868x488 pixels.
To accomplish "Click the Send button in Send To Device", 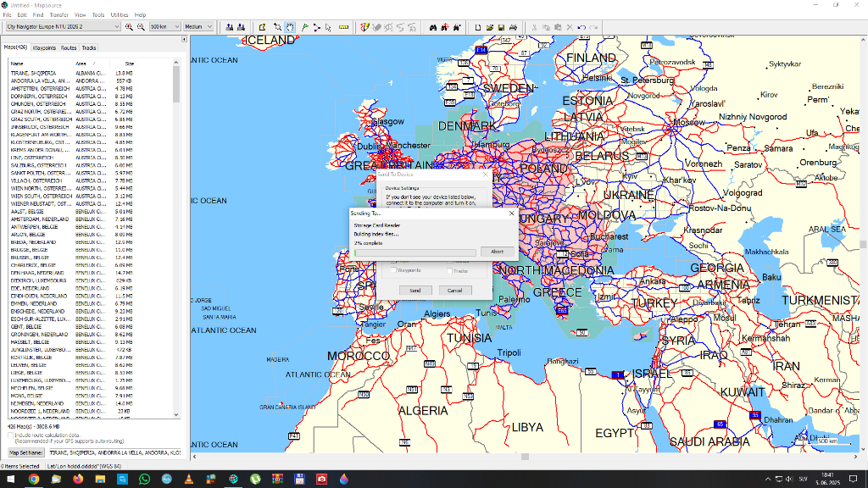I will (x=415, y=291).
